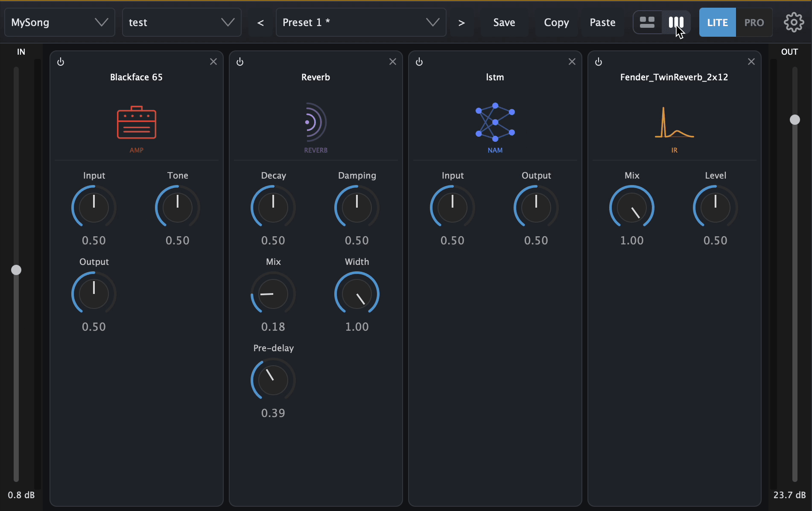Click the Reverb Mix knob
Viewport: 812px width, 511px height.
coord(273,294)
